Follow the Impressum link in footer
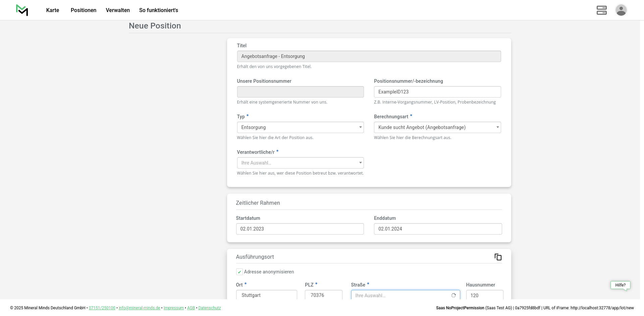Image resolution: width=644 pixels, height=316 pixels. [x=173, y=308]
